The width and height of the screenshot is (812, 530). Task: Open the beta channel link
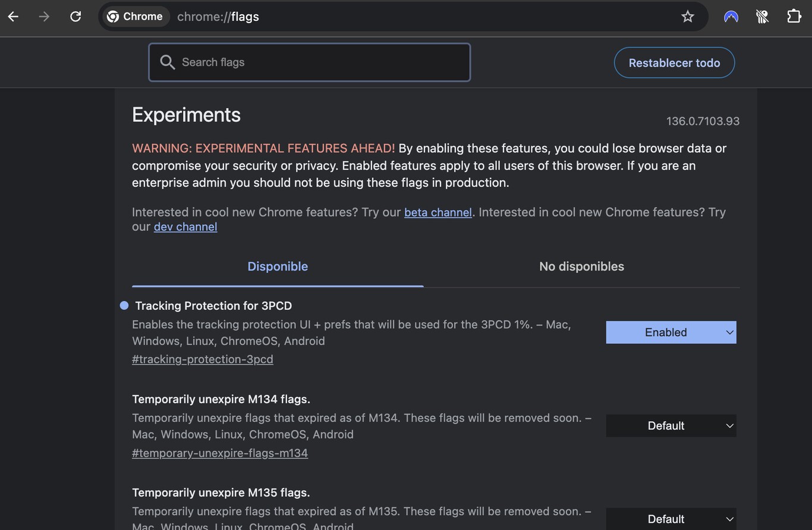click(x=438, y=212)
